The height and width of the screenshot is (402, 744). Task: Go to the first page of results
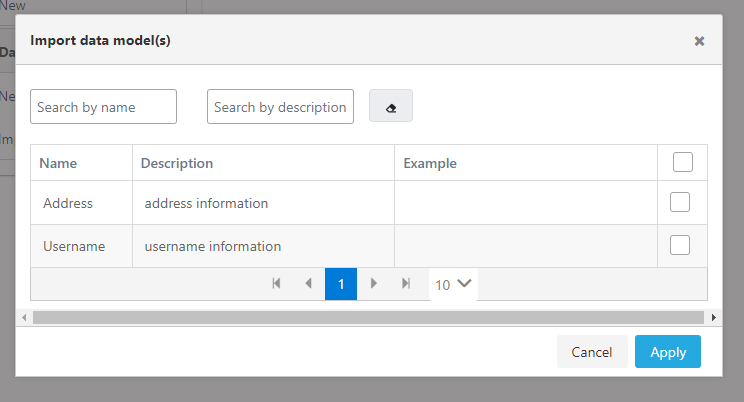[x=276, y=284]
